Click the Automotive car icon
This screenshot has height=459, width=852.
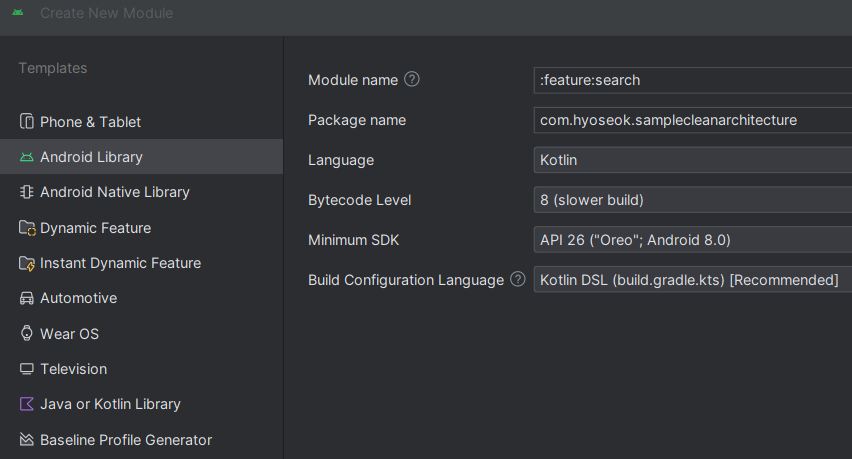(x=27, y=298)
